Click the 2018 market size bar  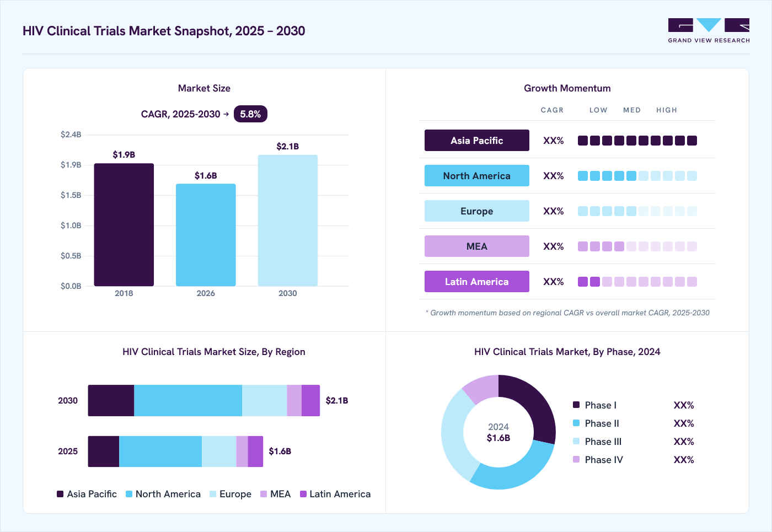[124, 225]
